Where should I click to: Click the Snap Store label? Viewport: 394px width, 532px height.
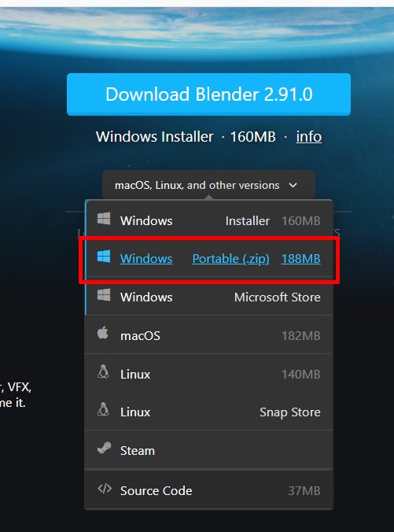[290, 412]
